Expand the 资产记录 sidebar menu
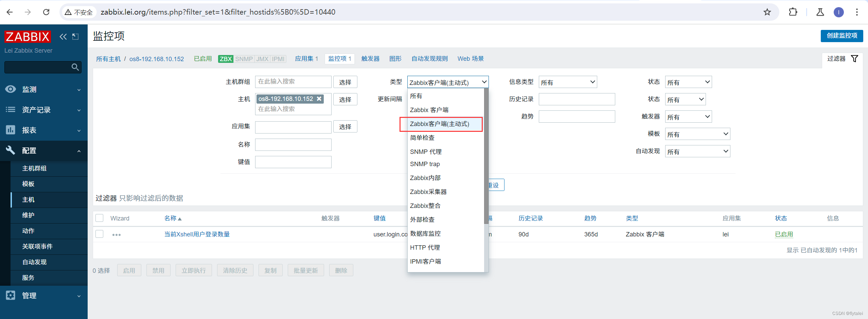Image resolution: width=868 pixels, height=319 pixels. (x=44, y=110)
